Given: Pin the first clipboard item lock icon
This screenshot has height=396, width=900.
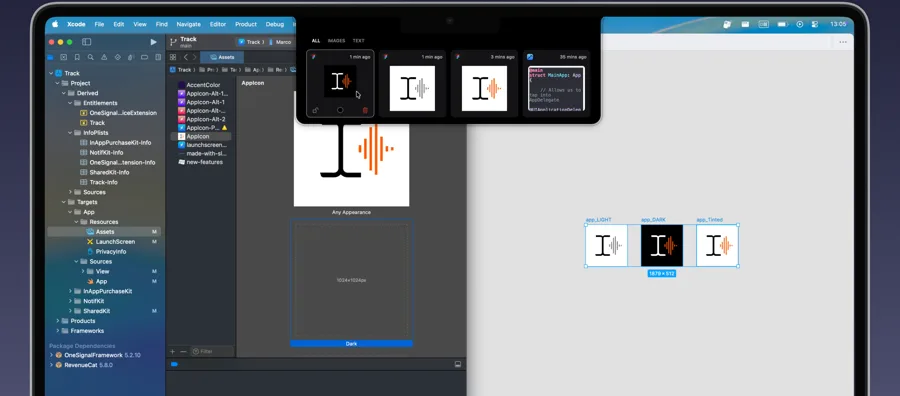Looking at the screenshot, I should [x=315, y=110].
